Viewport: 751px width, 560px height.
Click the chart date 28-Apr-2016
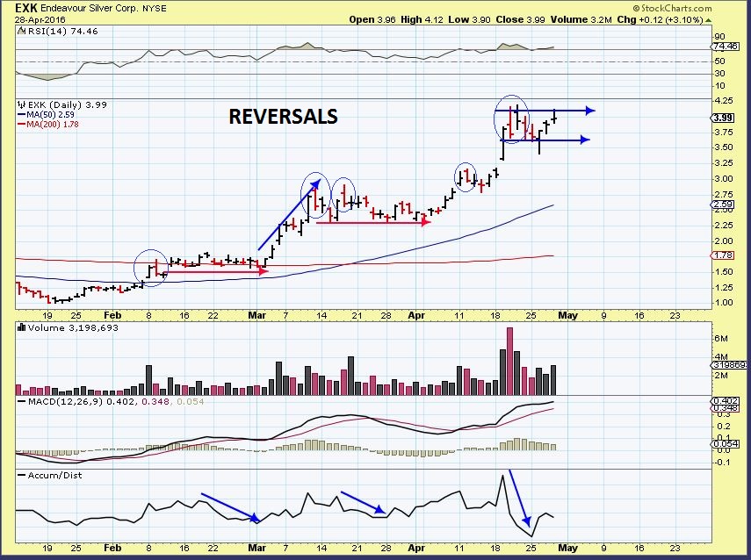pos(40,20)
